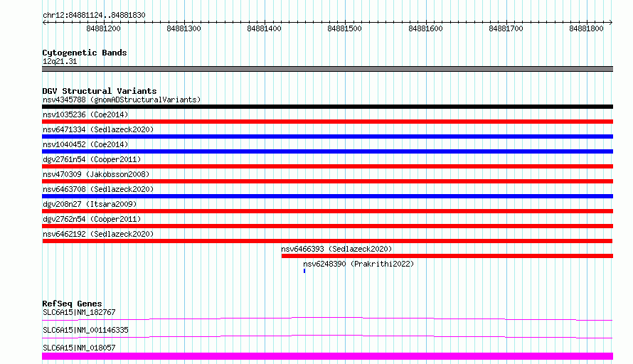Screen dimensions: 633x364
Task: Click ruler position 84881500
Action: pyautogui.click(x=344, y=28)
